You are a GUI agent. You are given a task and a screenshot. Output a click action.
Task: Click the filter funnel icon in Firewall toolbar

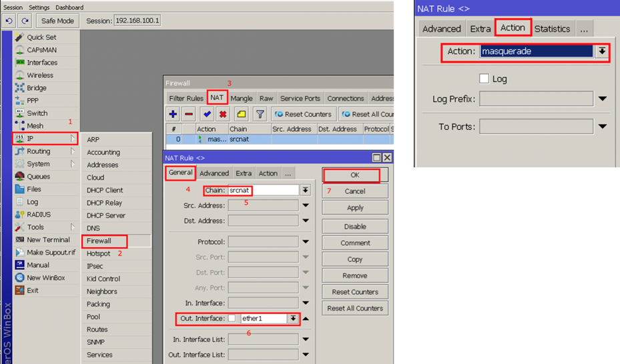tap(260, 114)
